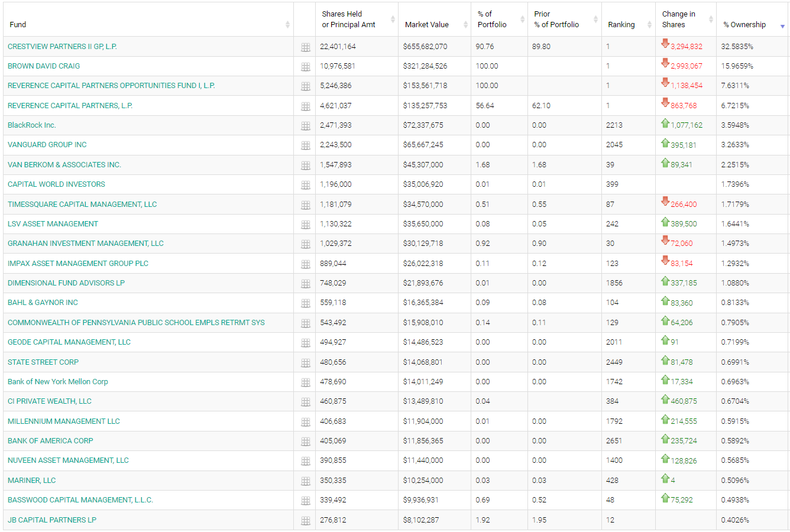790x532 pixels.
Task: Click grid icon in VANGUARD GROUP INC row
Action: [x=306, y=145]
